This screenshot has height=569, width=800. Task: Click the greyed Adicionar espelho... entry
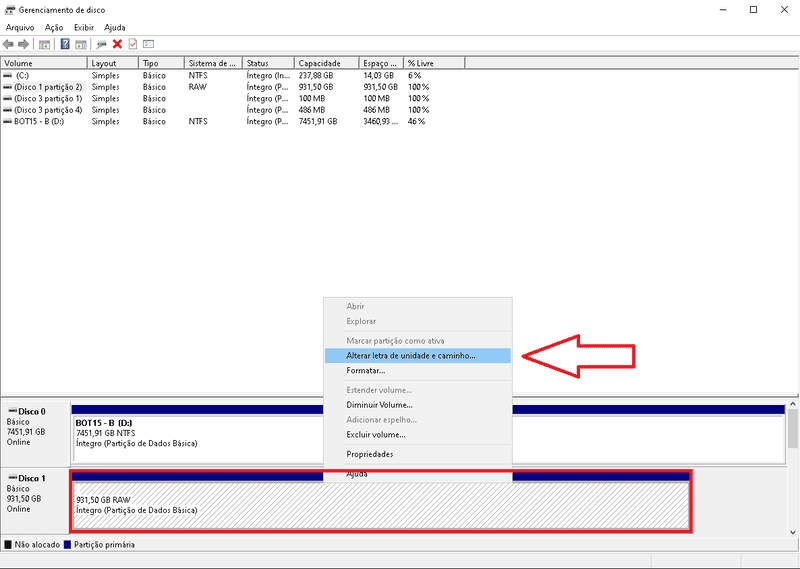417,419
